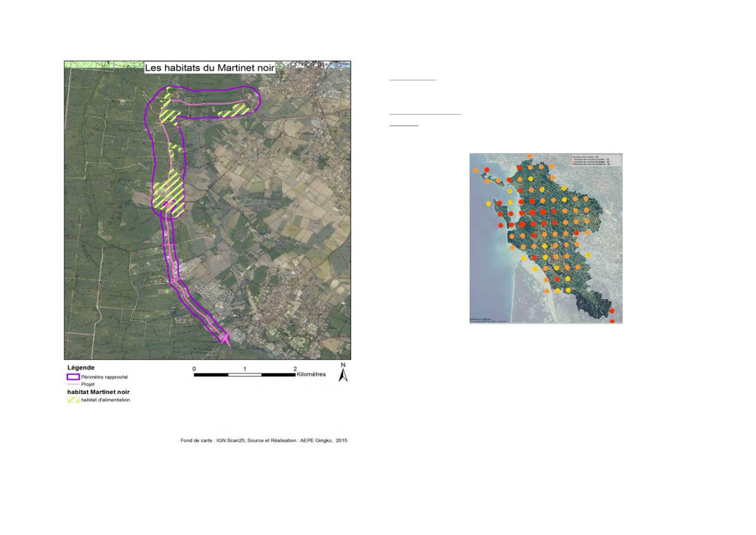Click the north arrow compass symbol

[343, 375]
